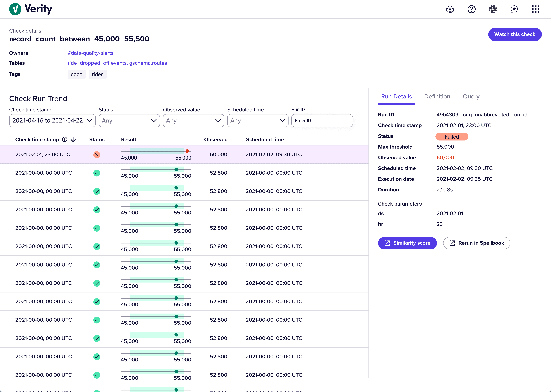Click the Run ID Enter ID field
This screenshot has width=551, height=392.
pos(322,120)
